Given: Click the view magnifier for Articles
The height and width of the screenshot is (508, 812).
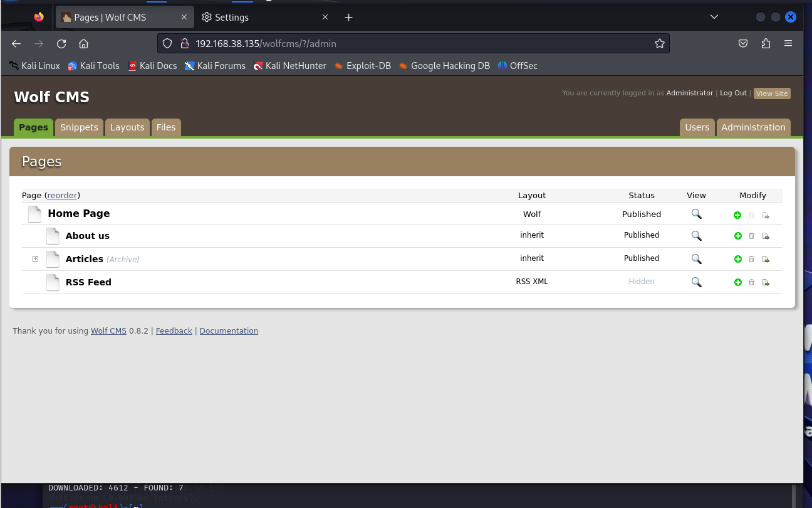Looking at the screenshot, I should pyautogui.click(x=696, y=258).
